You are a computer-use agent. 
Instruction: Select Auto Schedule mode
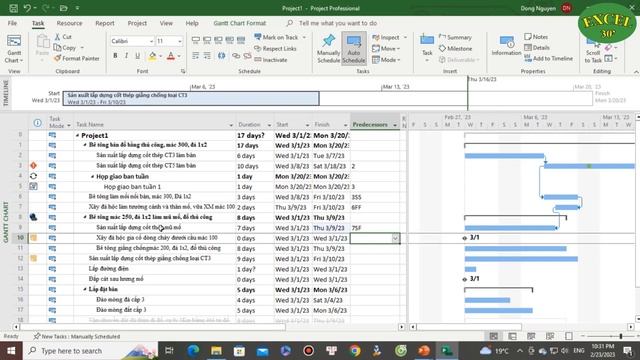tap(353, 49)
